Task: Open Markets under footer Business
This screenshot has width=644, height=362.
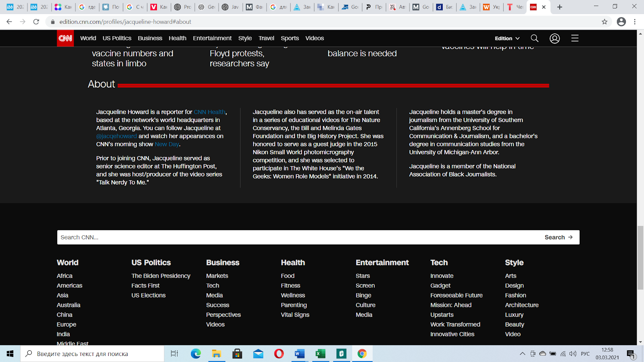Action: [x=217, y=276]
